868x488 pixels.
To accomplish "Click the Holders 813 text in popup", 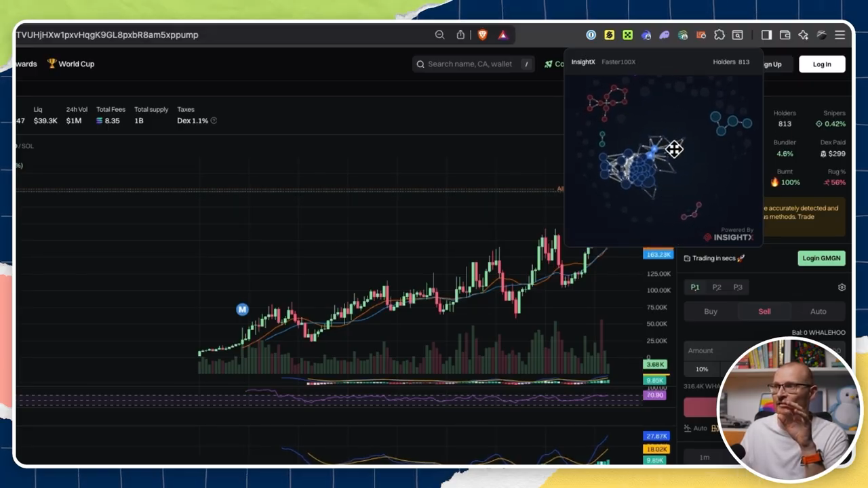I will tap(731, 62).
